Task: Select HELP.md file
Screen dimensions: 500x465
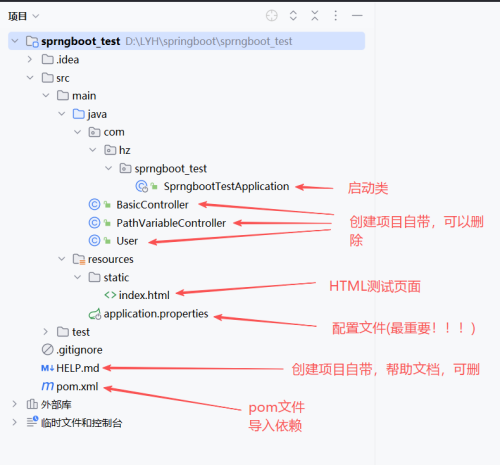Action: (78, 368)
